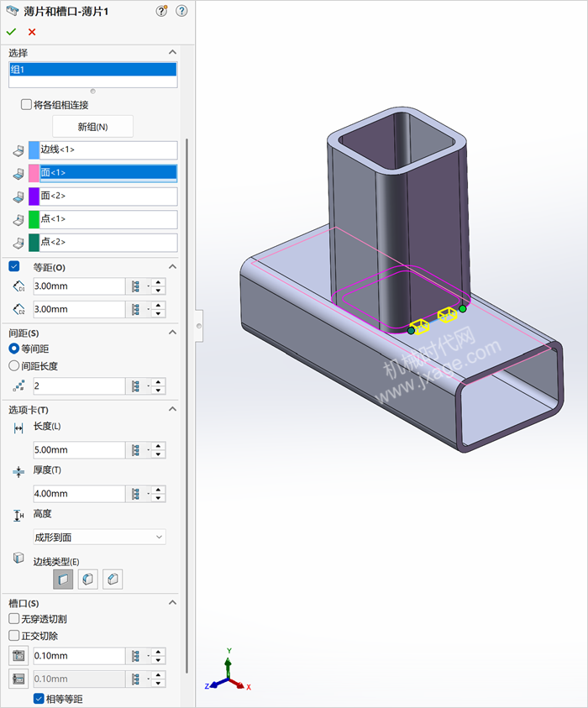The image size is (588, 708).
Task: Open the 成形到面 height dropdown
Action: pyautogui.click(x=99, y=538)
